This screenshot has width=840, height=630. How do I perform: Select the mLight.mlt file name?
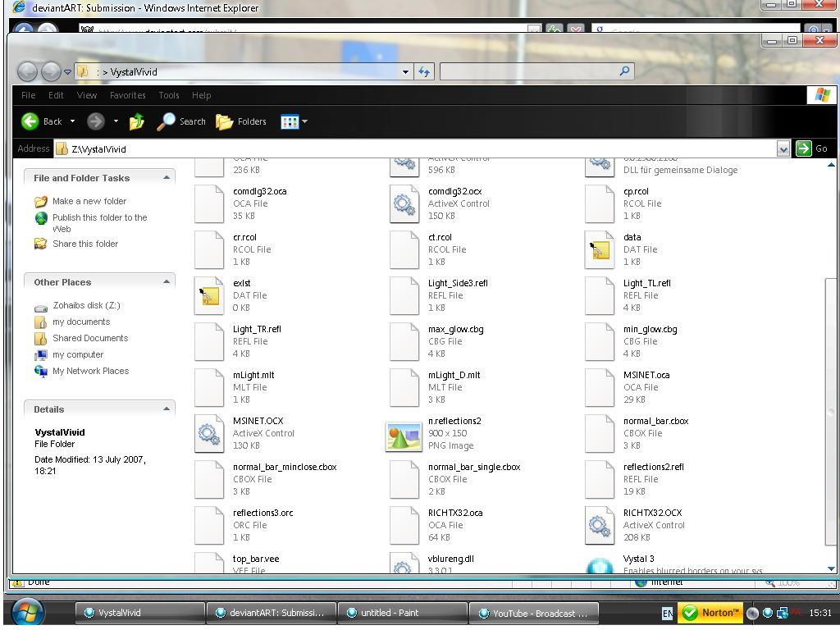[253, 375]
